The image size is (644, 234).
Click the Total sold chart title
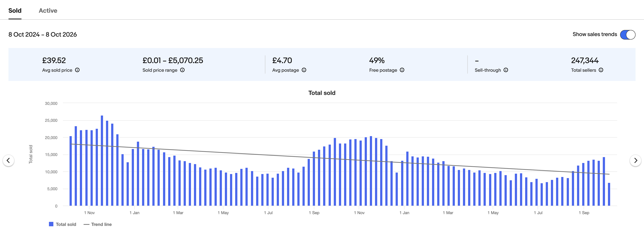pyautogui.click(x=322, y=93)
